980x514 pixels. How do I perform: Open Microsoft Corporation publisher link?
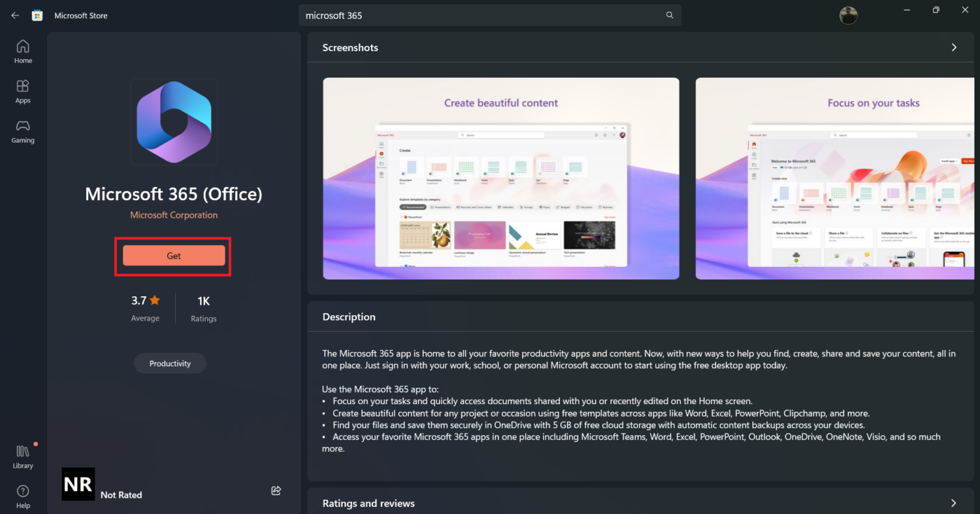[174, 215]
